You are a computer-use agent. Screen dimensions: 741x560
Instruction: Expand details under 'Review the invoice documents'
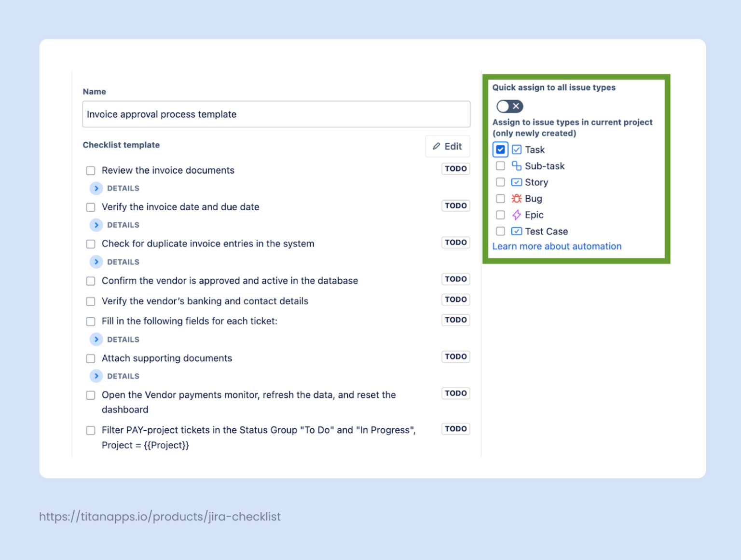coord(96,188)
